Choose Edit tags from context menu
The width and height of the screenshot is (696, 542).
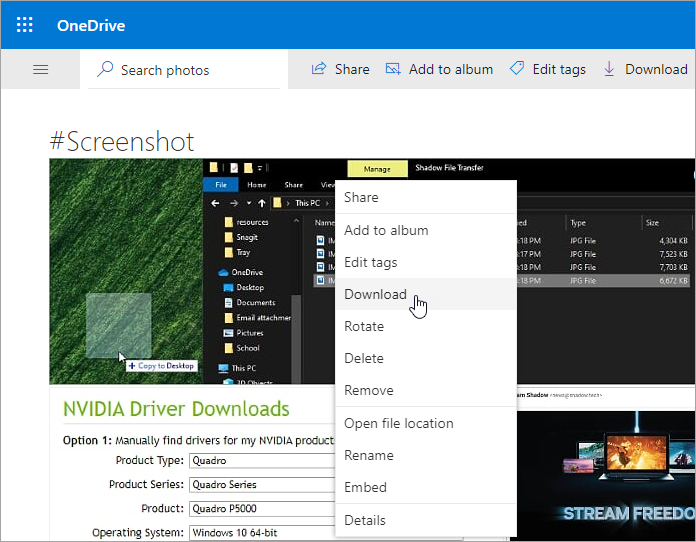tap(426, 262)
